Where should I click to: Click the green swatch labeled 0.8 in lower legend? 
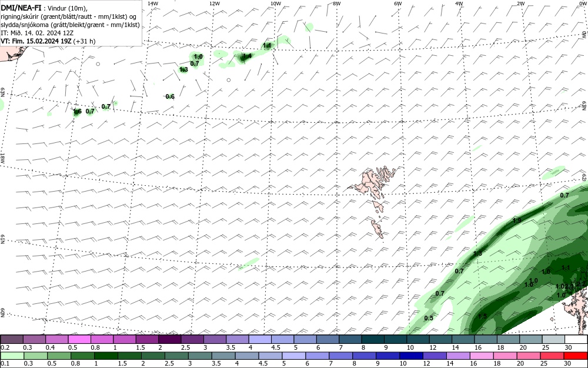coord(82,356)
